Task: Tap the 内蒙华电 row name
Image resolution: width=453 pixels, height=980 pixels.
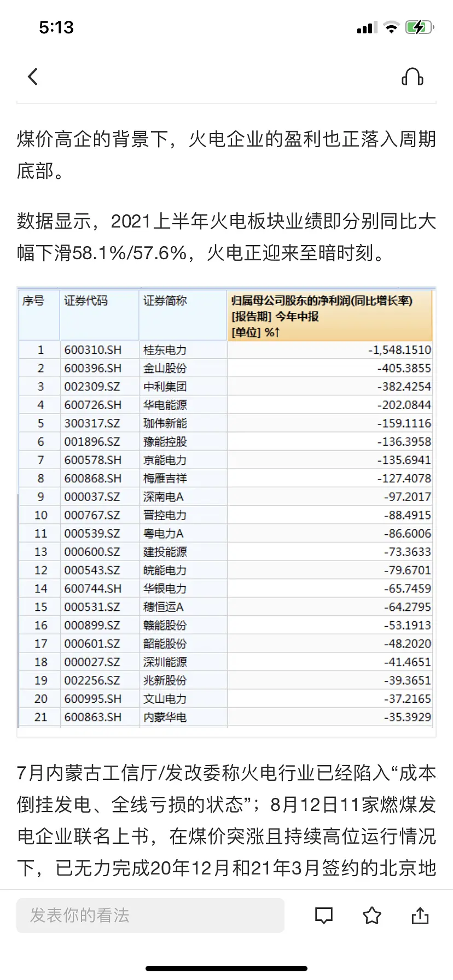Action: pos(165,717)
